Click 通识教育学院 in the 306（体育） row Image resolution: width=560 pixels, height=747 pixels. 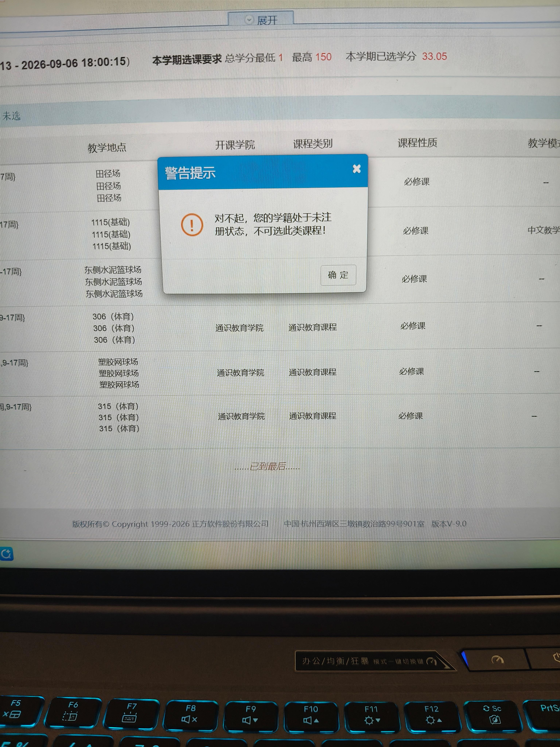click(x=239, y=328)
